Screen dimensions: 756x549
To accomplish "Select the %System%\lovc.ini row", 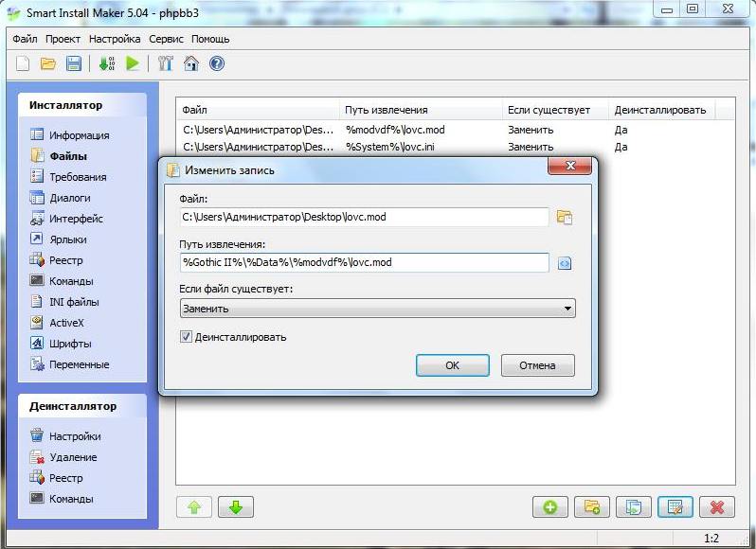I will (x=456, y=147).
